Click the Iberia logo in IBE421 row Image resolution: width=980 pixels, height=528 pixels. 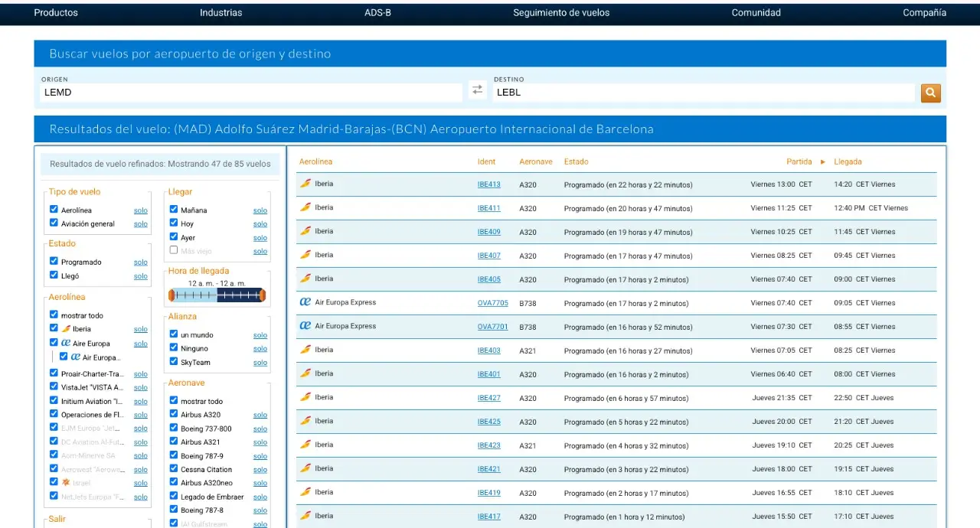pyautogui.click(x=305, y=468)
